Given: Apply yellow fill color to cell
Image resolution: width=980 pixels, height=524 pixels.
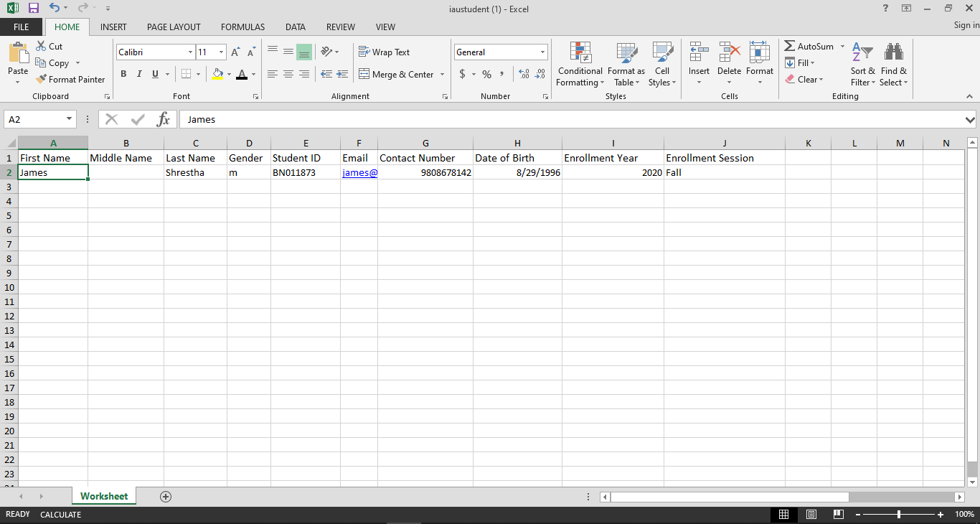Looking at the screenshot, I should click(218, 74).
